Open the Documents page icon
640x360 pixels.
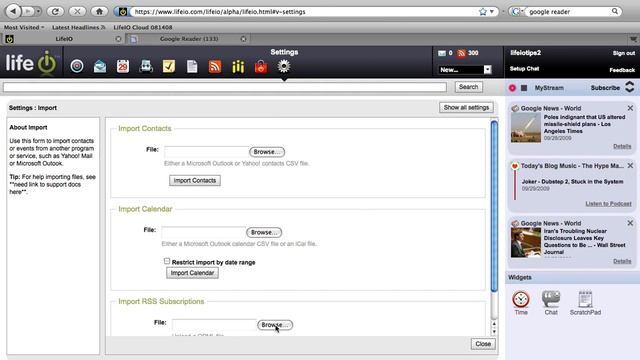tap(192, 66)
